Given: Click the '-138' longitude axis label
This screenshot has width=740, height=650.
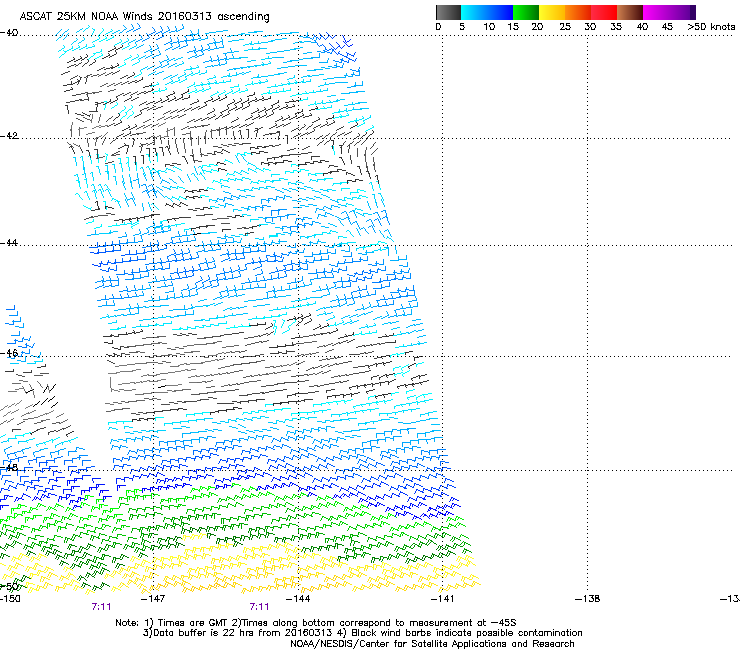Looking at the screenshot, I should 588,599.
